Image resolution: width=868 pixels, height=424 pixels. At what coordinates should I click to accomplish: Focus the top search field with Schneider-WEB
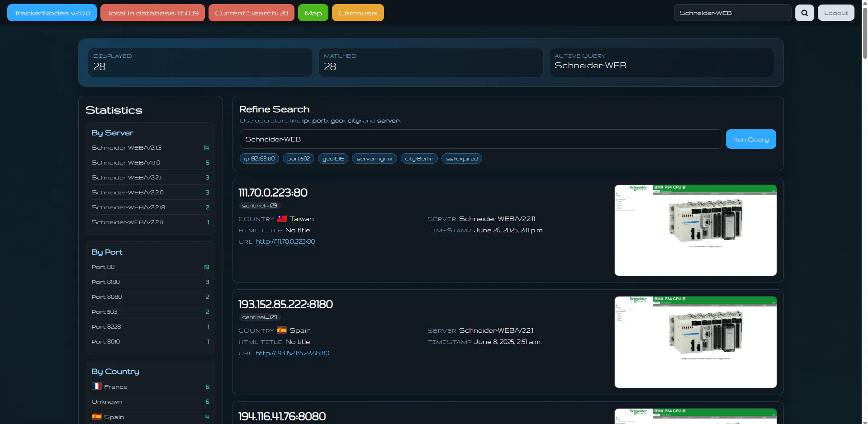(732, 13)
